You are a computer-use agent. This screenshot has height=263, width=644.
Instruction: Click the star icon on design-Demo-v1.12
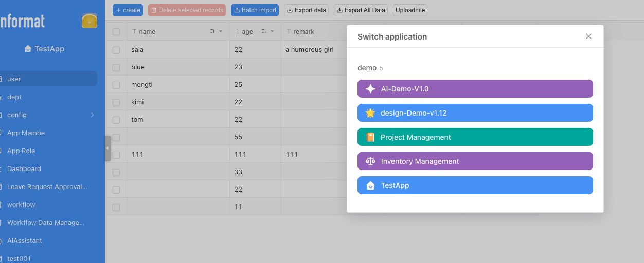tap(370, 113)
